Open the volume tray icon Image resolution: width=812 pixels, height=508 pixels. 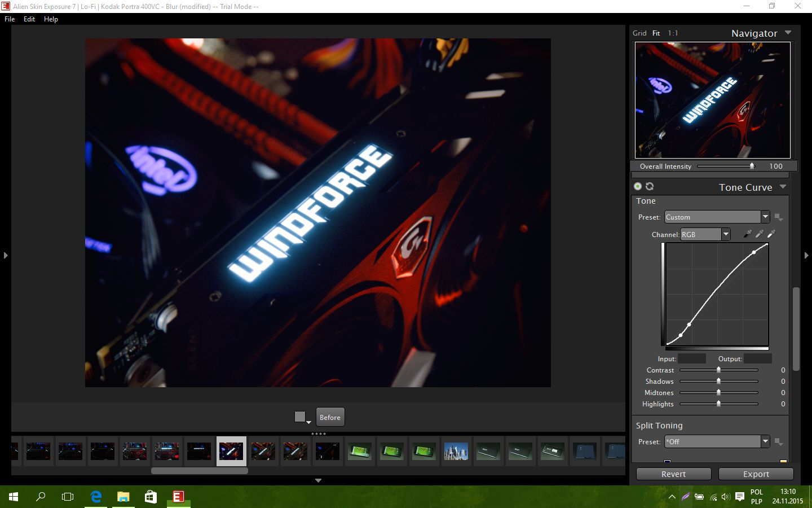(725, 497)
